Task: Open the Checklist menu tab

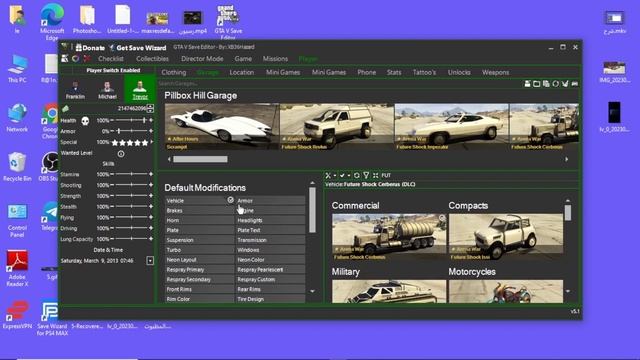Action: tap(111, 59)
